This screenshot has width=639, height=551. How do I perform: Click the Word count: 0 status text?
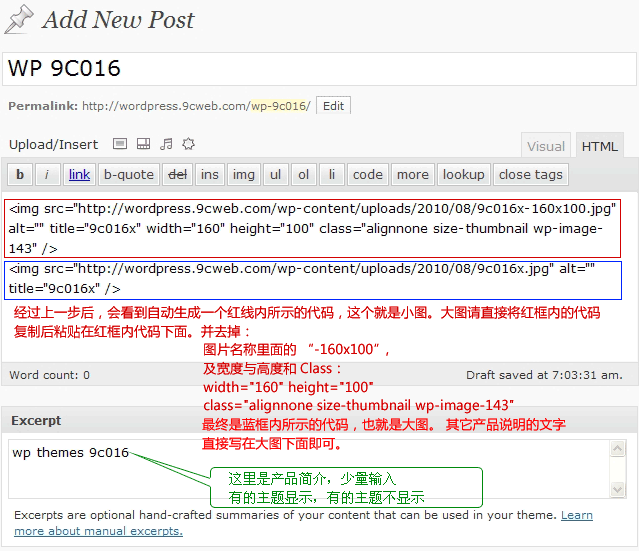[50, 375]
